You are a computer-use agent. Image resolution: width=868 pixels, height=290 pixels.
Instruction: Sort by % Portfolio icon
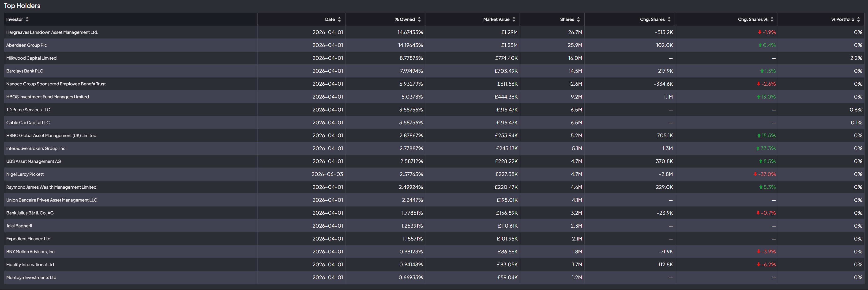click(859, 19)
